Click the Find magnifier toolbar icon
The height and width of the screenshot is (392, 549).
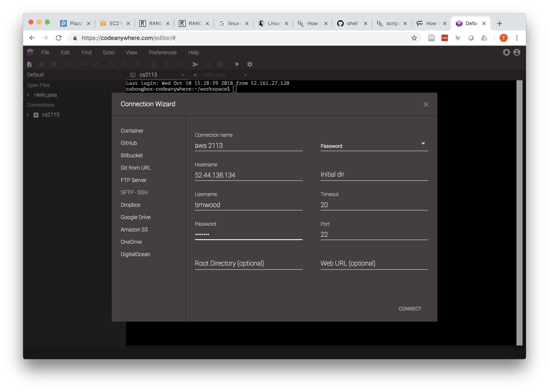[x=113, y=64]
